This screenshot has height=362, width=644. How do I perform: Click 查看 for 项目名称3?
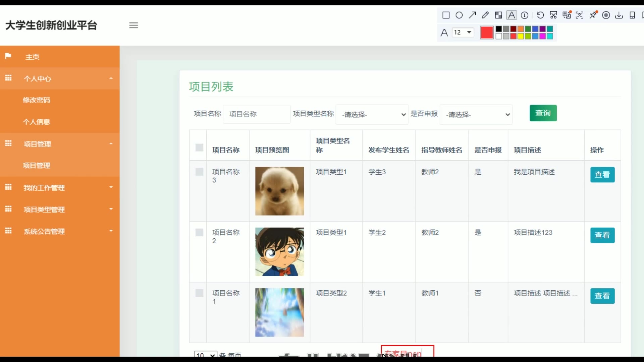pos(602,175)
